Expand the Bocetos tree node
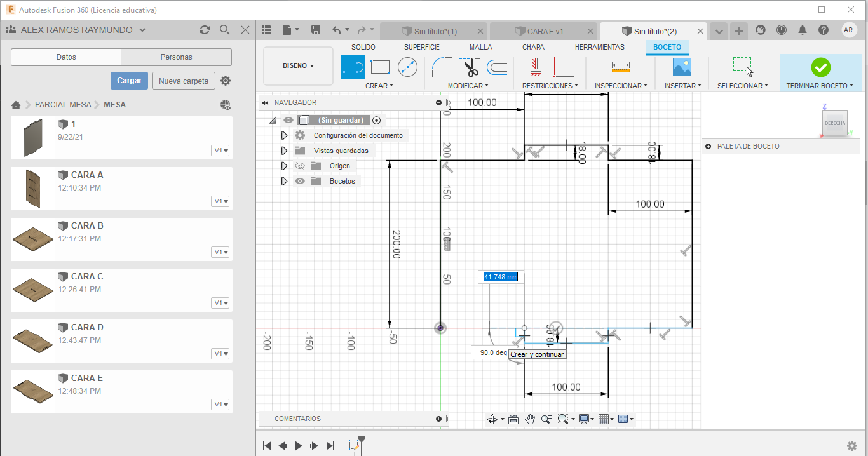This screenshot has height=456, width=868. tap(284, 181)
